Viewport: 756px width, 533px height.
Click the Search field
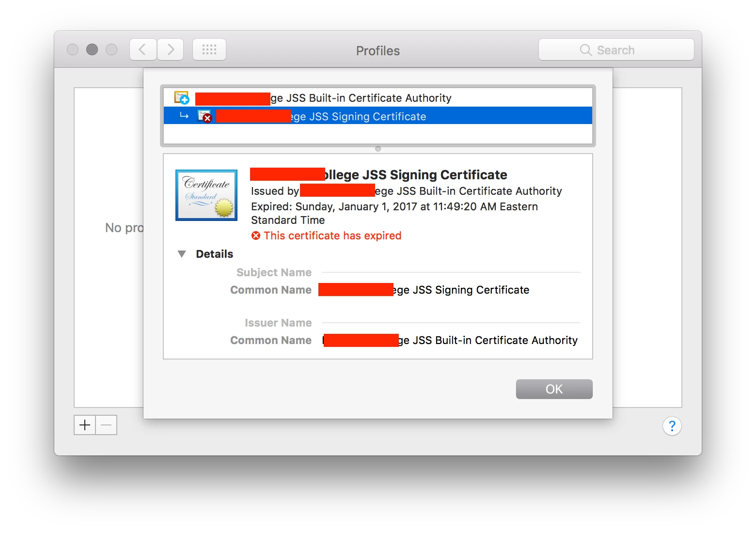tap(616, 49)
